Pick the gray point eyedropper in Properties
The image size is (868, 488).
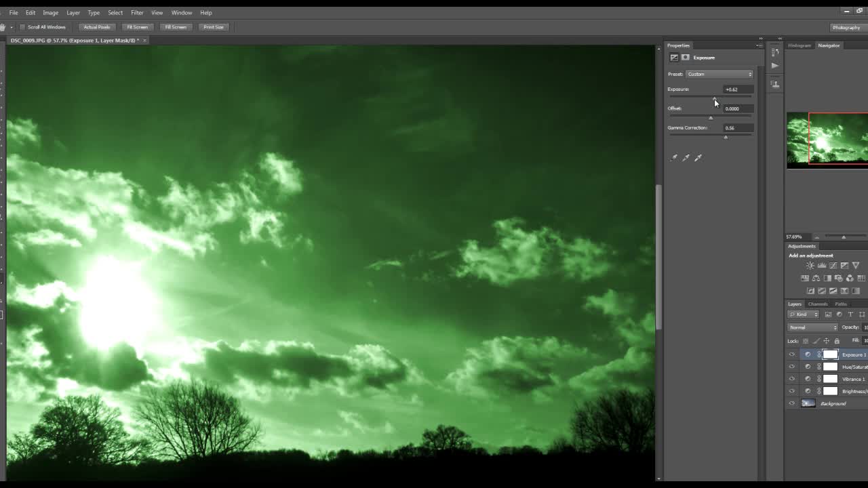[x=686, y=157]
